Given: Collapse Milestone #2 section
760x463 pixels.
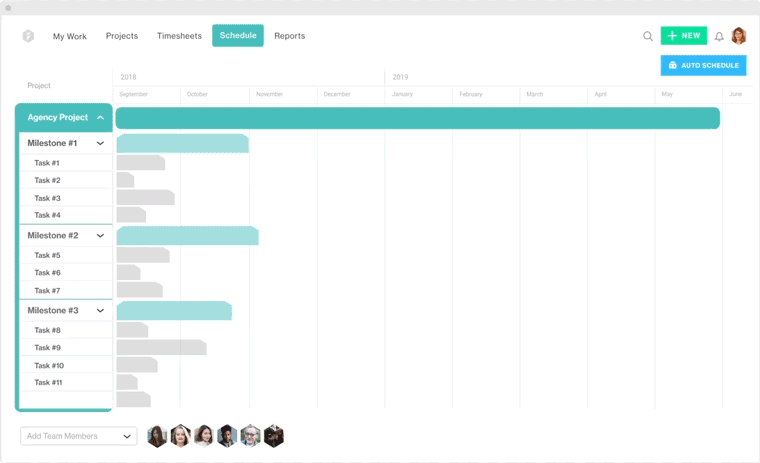Looking at the screenshot, I should coord(100,236).
